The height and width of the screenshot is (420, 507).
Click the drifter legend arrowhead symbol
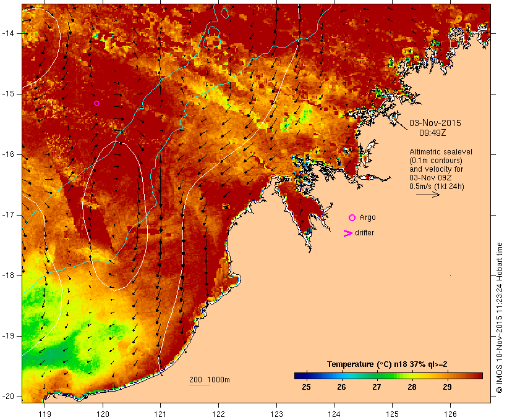pyautogui.click(x=348, y=233)
